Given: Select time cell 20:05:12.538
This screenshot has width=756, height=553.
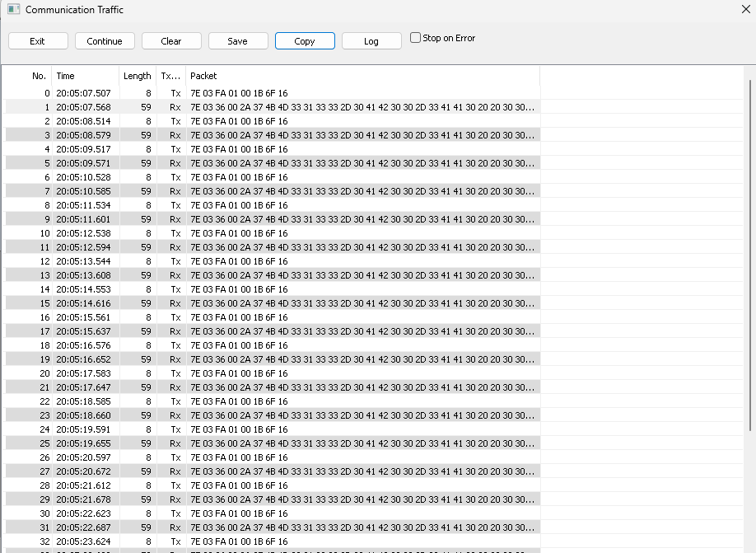Looking at the screenshot, I should (83, 233).
